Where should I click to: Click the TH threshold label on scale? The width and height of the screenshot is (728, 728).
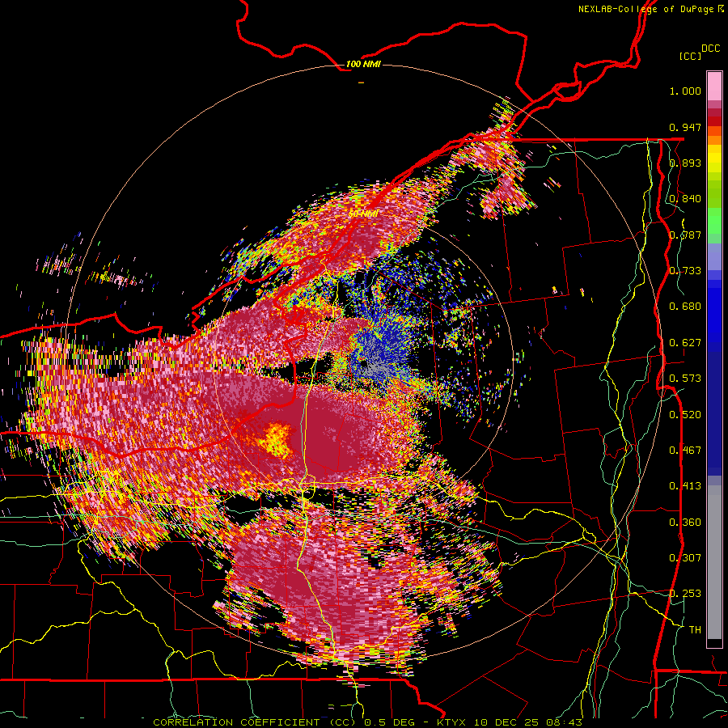coord(695,630)
